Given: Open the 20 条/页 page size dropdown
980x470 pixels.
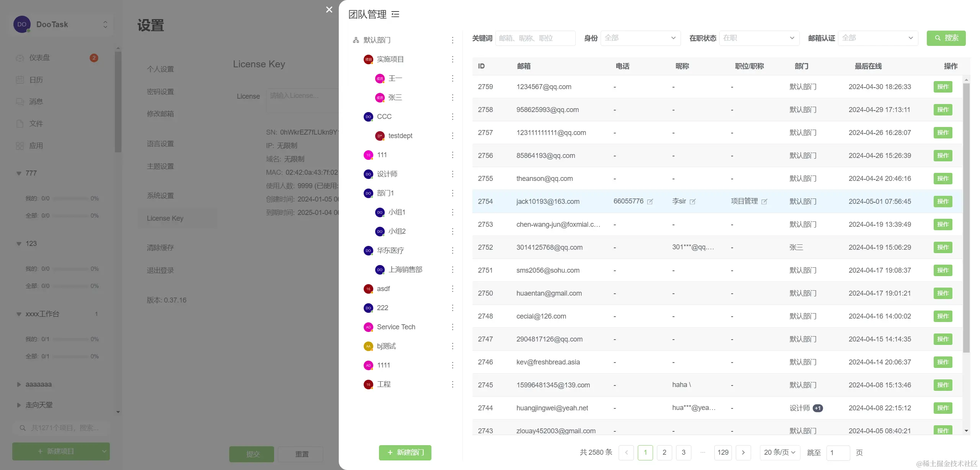Looking at the screenshot, I should (x=779, y=452).
